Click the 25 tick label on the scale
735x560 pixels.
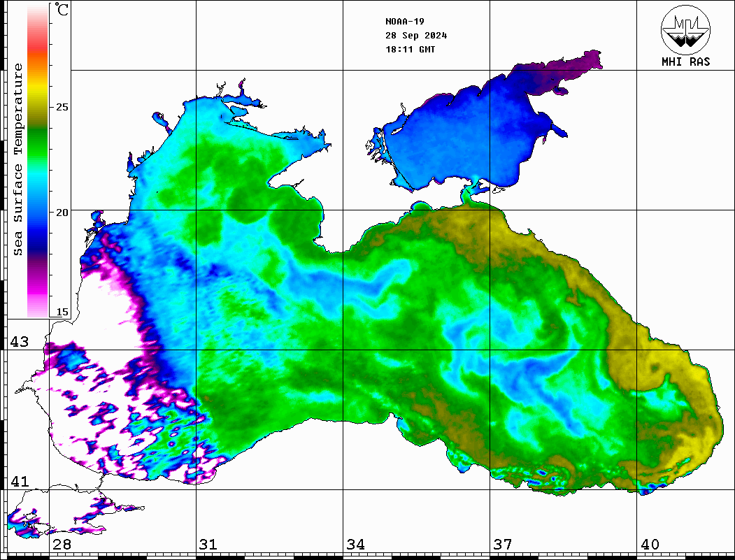62,107
